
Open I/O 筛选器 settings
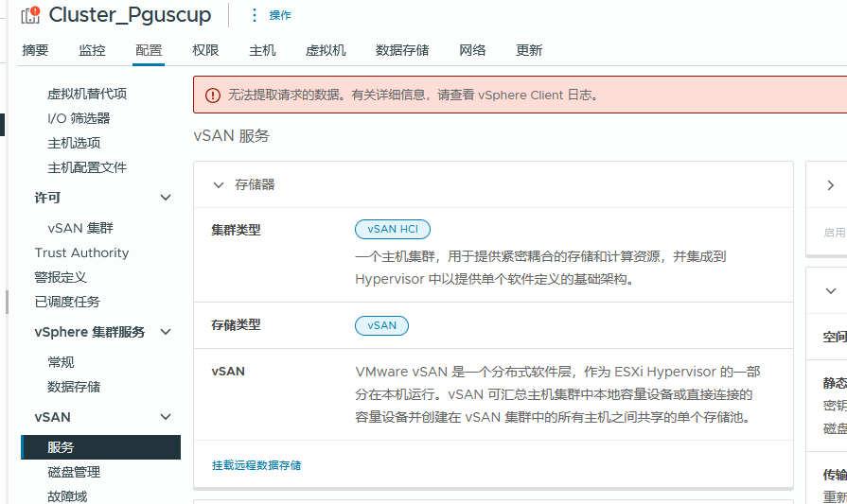point(79,118)
